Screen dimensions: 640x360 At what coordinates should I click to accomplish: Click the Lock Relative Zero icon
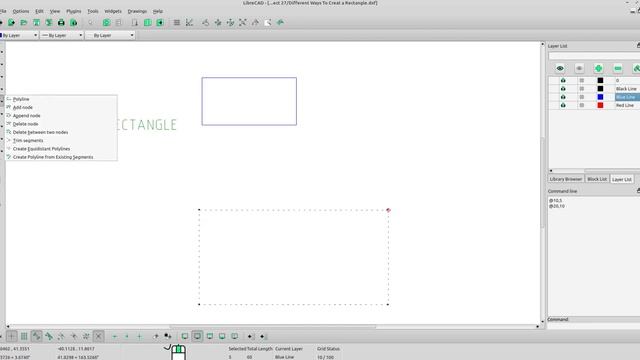point(168,336)
